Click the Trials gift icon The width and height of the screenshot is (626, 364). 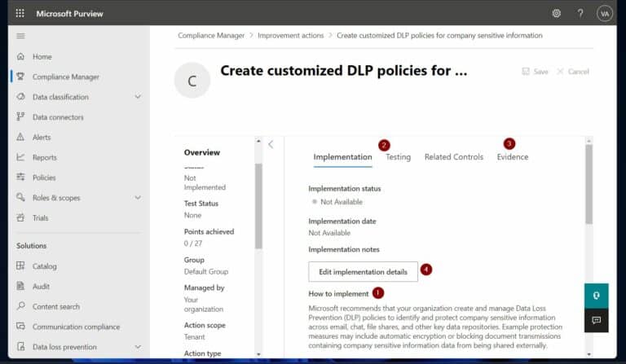click(x=20, y=217)
